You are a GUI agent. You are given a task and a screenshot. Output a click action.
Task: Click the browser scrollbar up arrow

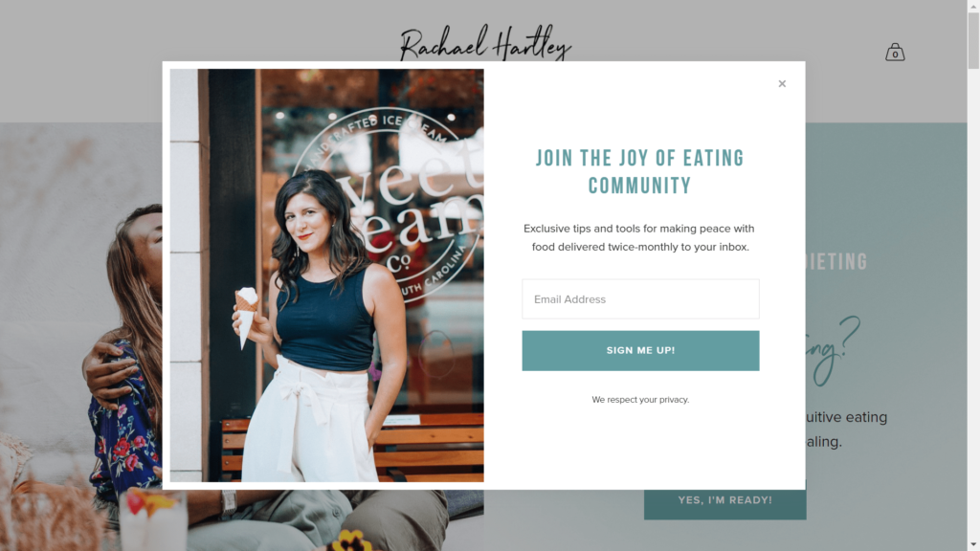pyautogui.click(x=973, y=6)
